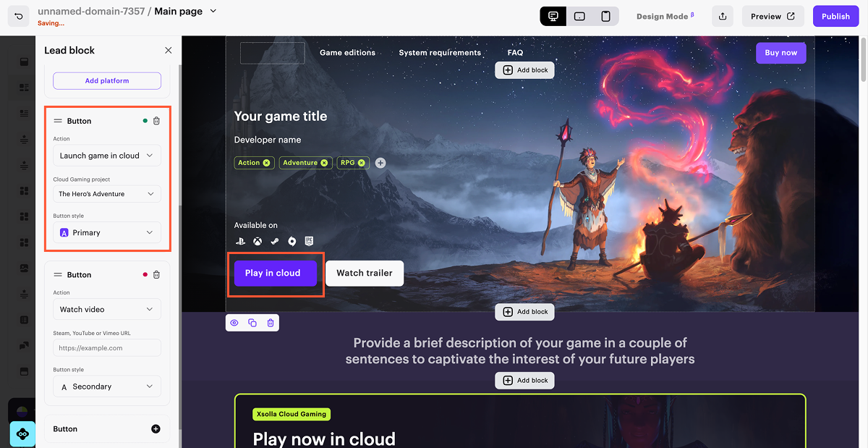Expand the Cloud Gaming project dropdown
The height and width of the screenshot is (448, 868).
tap(107, 194)
